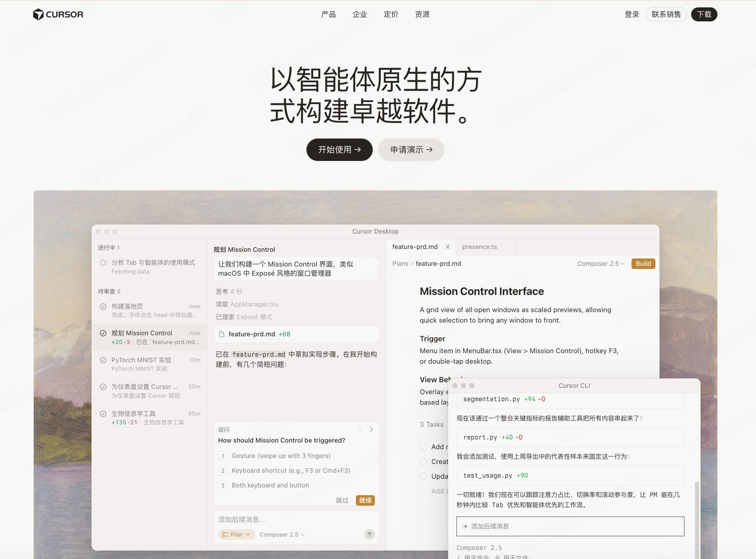This screenshot has width=756, height=559.
Task: Expand the 思考 4 秒 step
Action: [229, 292]
